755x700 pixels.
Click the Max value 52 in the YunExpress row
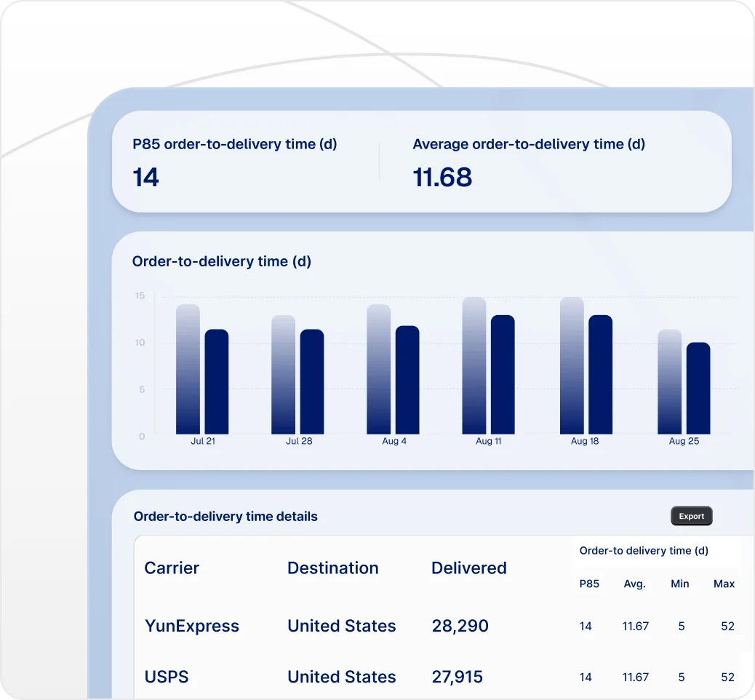coord(727,627)
